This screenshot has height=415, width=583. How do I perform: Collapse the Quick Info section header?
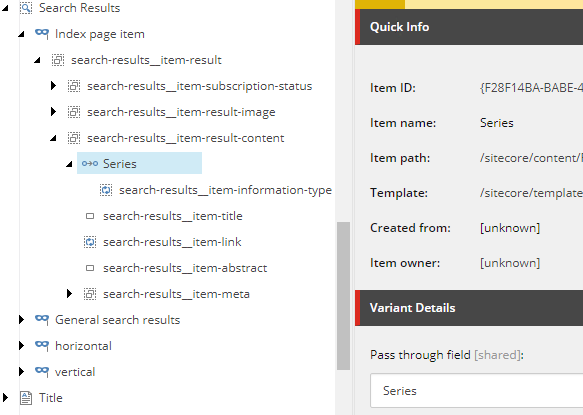click(469, 27)
